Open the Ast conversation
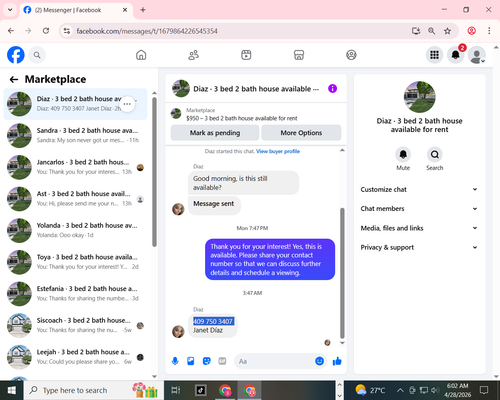The width and height of the screenshot is (500, 400). point(75,199)
